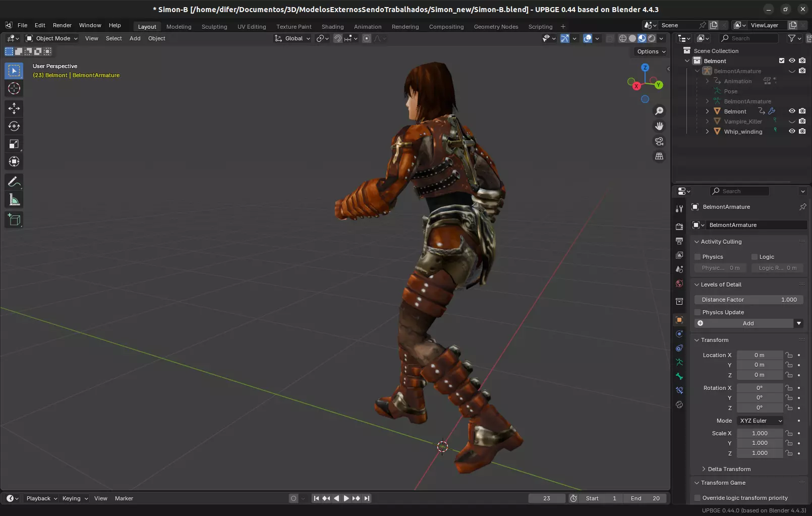The width and height of the screenshot is (812, 516).
Task: Select the Move tool
Action: 14,108
